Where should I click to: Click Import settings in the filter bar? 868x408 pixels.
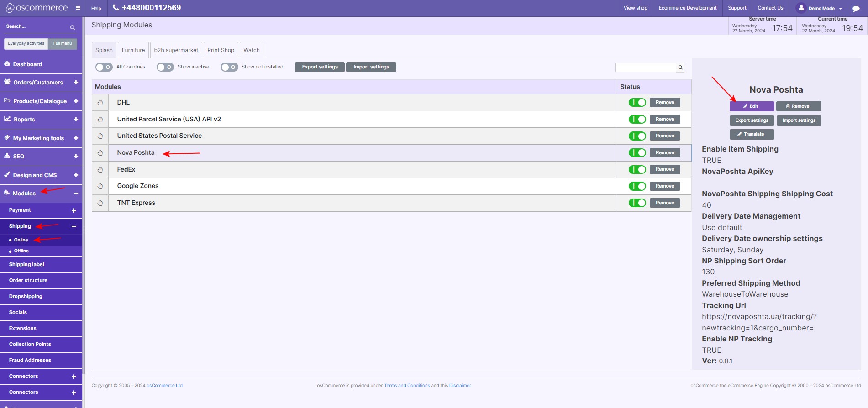click(x=371, y=67)
